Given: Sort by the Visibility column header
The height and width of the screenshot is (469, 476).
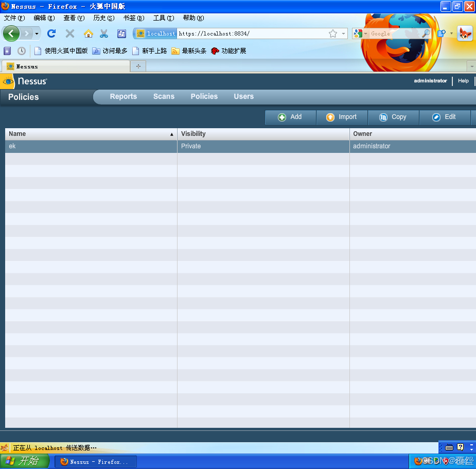Looking at the screenshot, I should 263,134.
